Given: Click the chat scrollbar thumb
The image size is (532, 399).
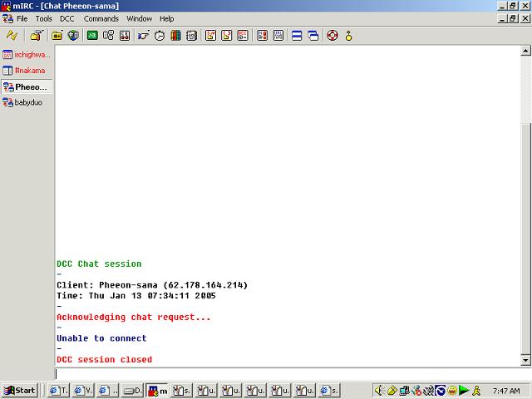Looking at the screenshot, I should (525, 239).
